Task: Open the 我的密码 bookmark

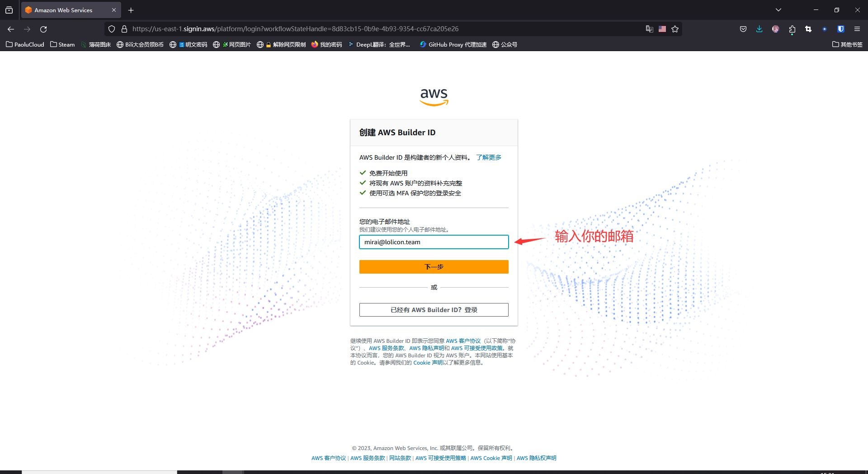Action: (327, 44)
